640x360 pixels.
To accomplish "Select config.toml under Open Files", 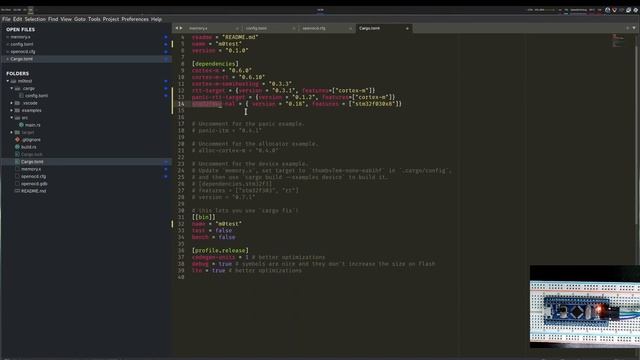I will [22, 44].
